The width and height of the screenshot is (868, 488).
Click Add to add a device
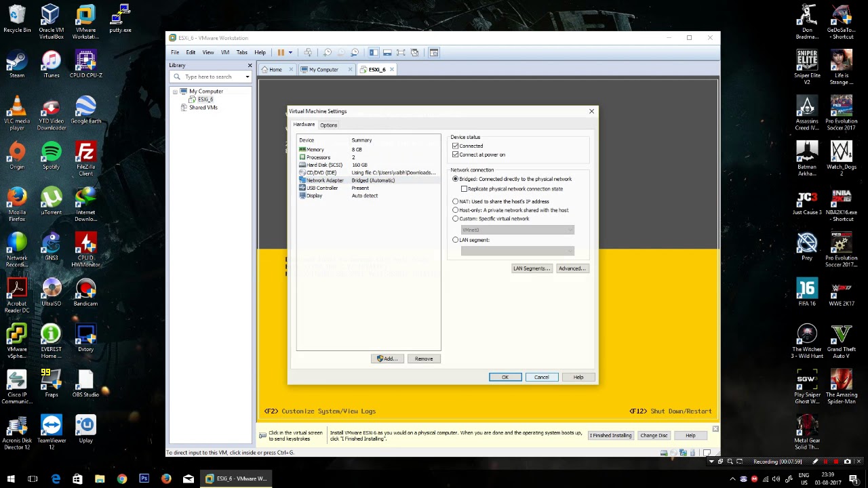(387, 359)
